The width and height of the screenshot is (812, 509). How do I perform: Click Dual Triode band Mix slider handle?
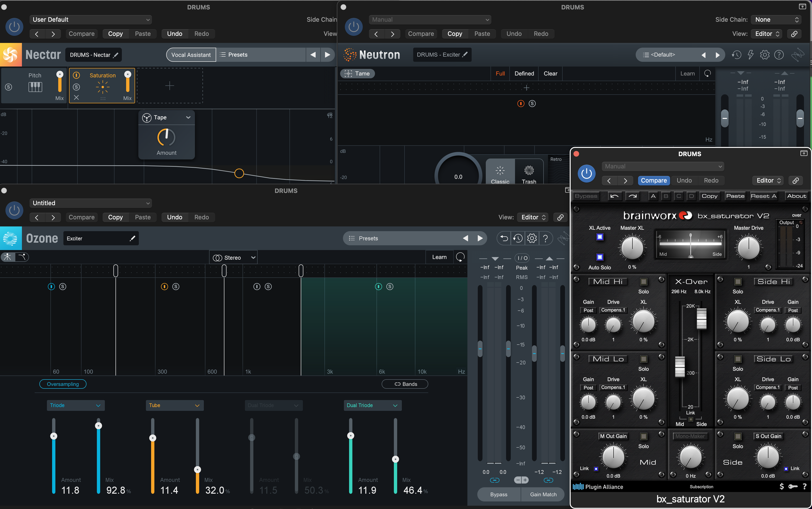[x=396, y=459]
